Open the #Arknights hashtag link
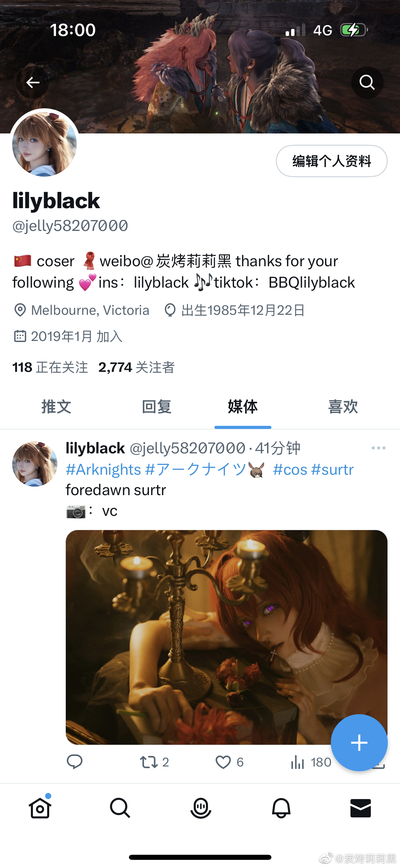The image size is (400, 868). [103, 469]
